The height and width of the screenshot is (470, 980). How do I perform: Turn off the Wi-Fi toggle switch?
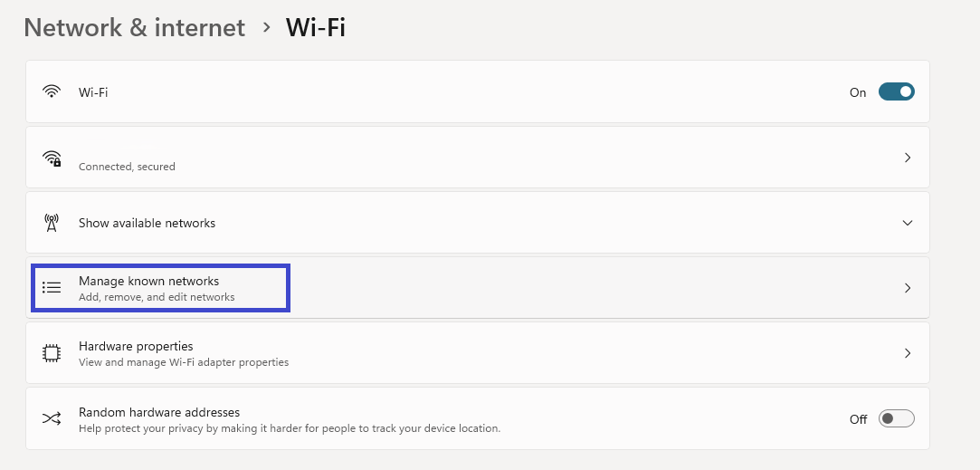896,92
